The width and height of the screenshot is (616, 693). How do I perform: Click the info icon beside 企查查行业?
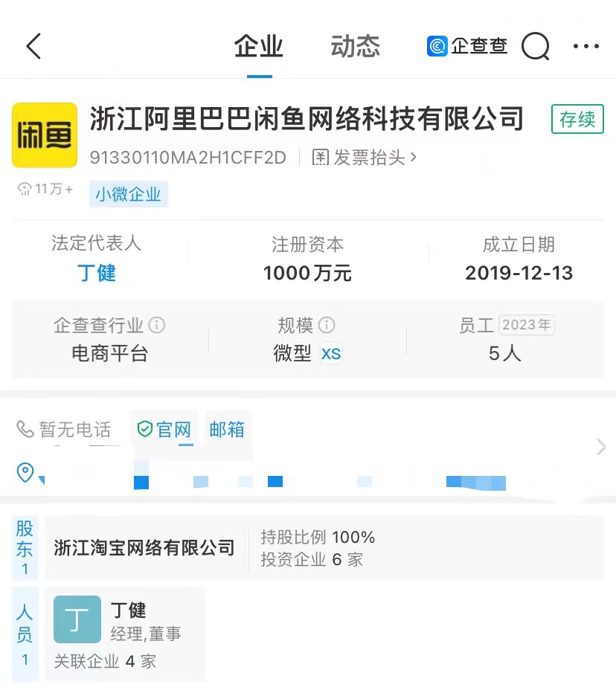tap(156, 325)
